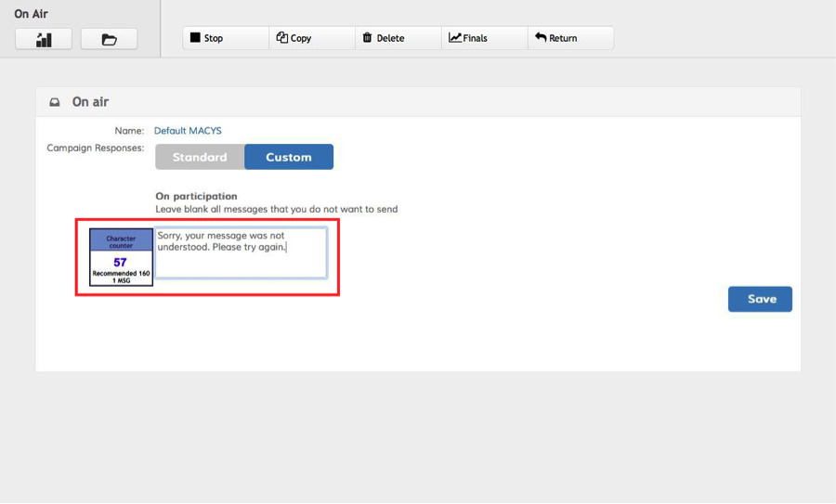
Task: Click the inbox icon beside On air
Action: tap(55, 102)
